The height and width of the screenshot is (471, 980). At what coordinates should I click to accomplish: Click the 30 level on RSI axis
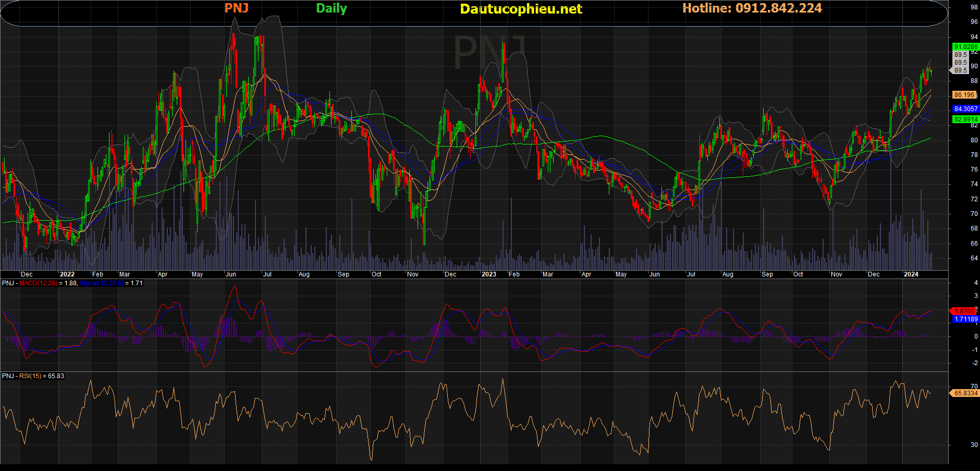[974, 445]
